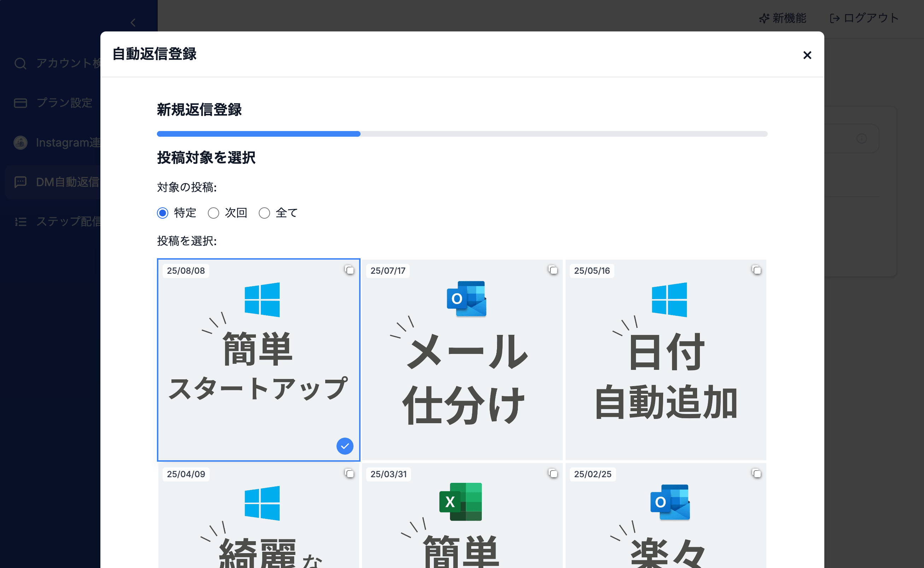Click carousel icon on 25/04/09 post
Image resolution: width=924 pixels, height=568 pixels.
(349, 473)
